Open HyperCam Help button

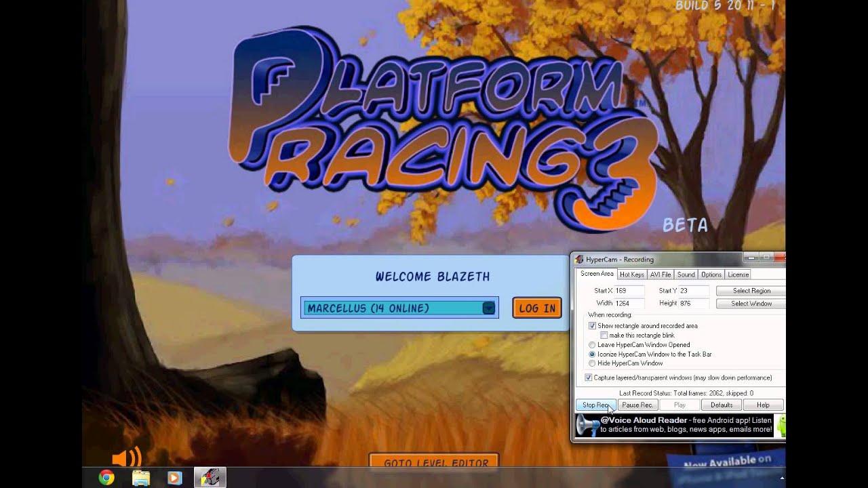763,405
